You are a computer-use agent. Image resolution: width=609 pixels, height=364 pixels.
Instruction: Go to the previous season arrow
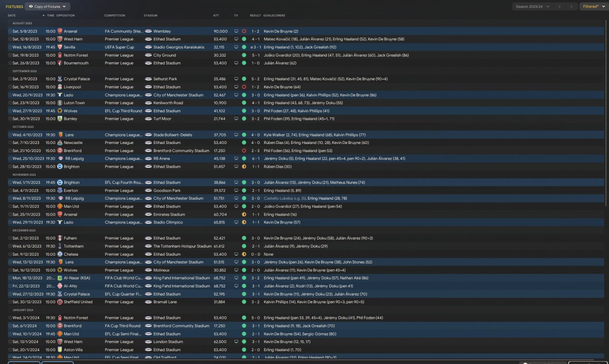560,7
